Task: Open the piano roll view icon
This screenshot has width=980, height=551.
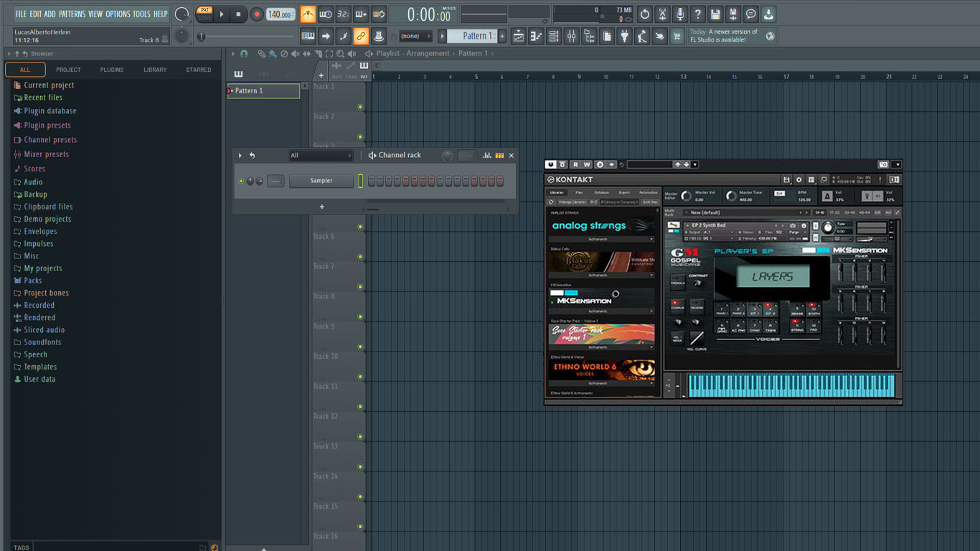Action: [536, 36]
